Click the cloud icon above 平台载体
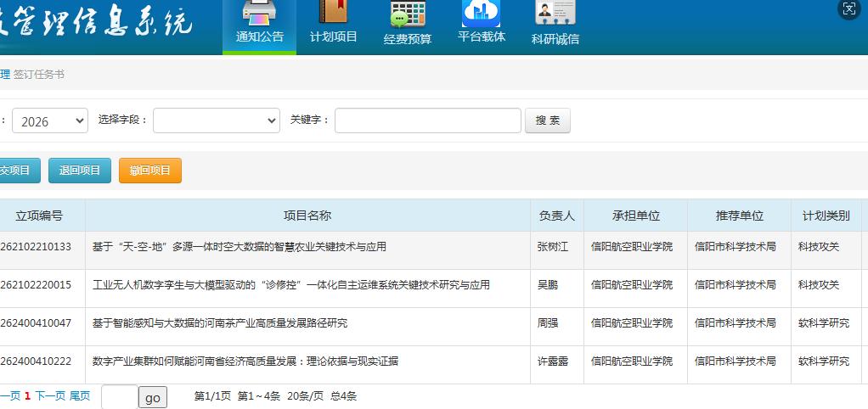868x409 pixels. (x=481, y=14)
